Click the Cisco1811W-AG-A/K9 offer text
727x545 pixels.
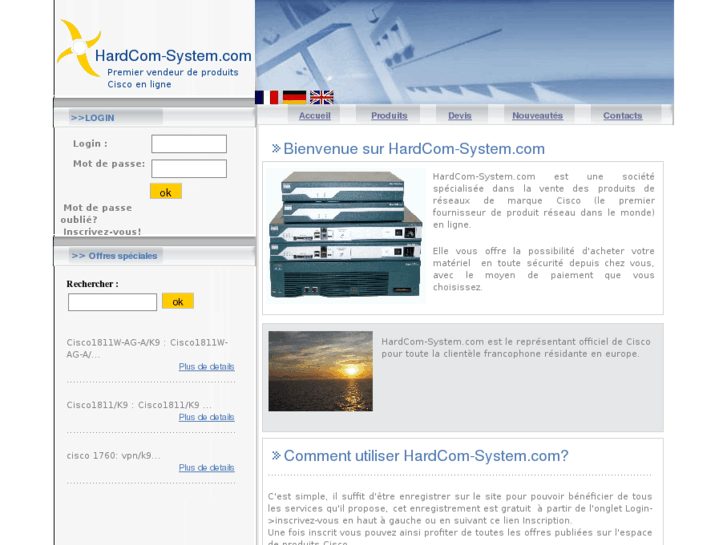click(x=147, y=348)
